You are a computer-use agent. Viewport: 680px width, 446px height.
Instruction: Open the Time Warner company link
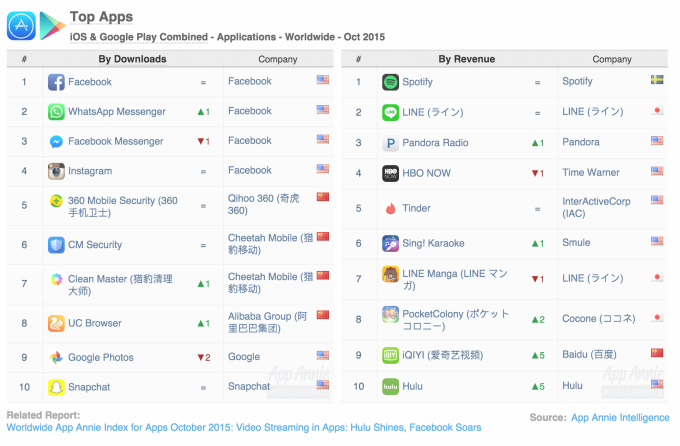pos(591,173)
